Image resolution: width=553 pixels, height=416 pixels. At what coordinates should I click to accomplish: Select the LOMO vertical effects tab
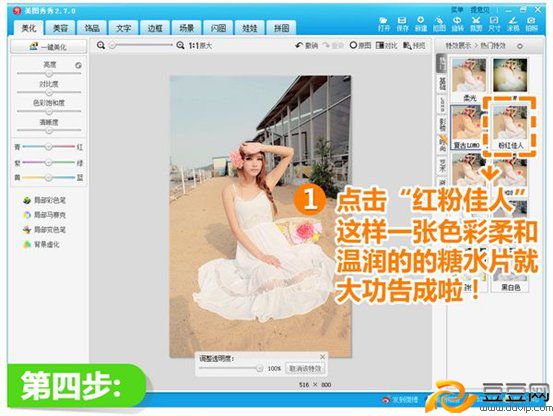click(442, 104)
